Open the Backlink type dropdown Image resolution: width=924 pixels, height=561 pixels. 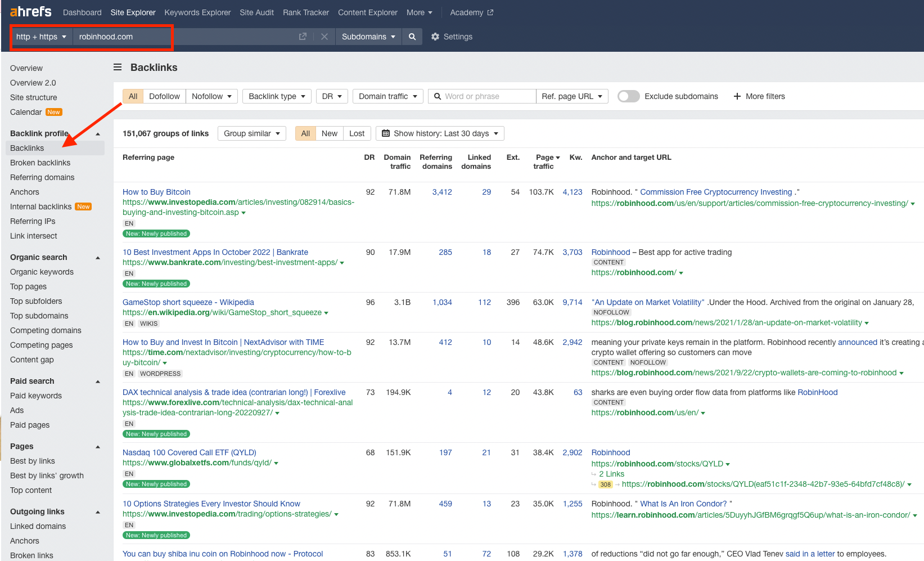tap(277, 96)
